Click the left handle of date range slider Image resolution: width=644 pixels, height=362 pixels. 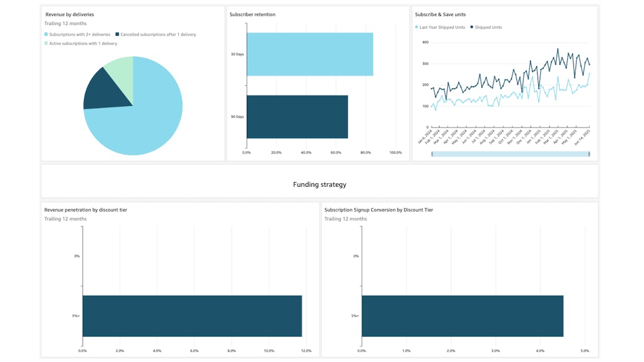click(432, 154)
